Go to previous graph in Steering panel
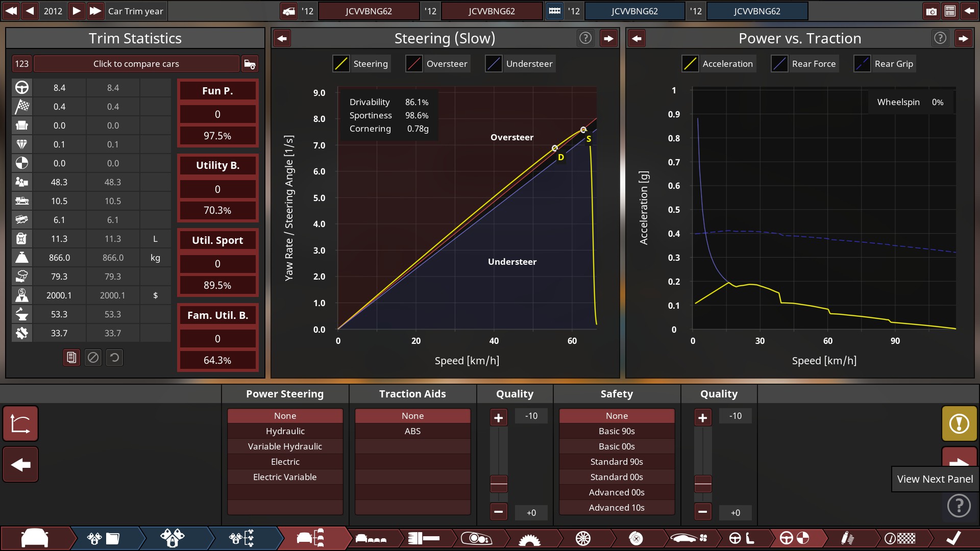The image size is (980, 551). point(282,38)
